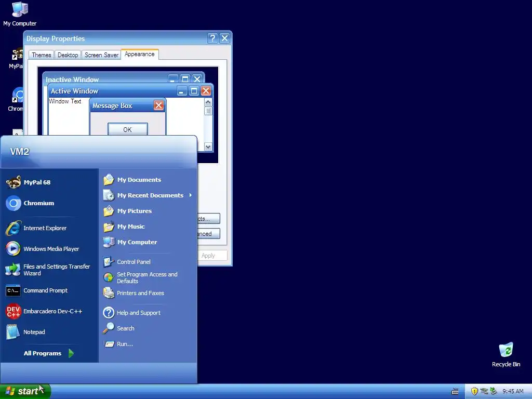This screenshot has width=532, height=399.
Task: Switch to the Desktop tab
Action: (68, 55)
